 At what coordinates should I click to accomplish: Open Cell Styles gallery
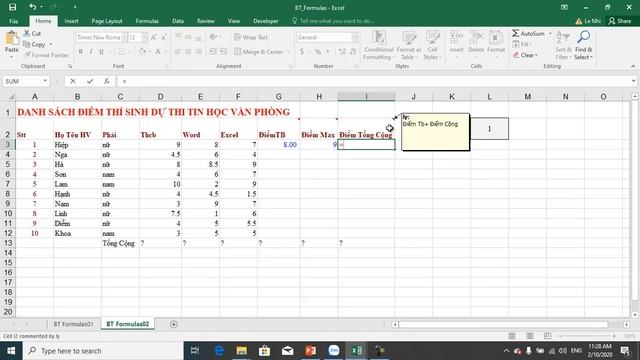(432, 45)
